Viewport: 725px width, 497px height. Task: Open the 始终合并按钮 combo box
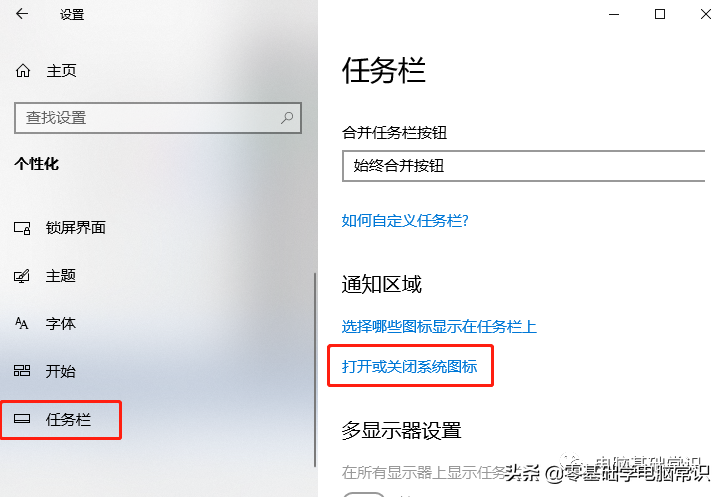523,166
